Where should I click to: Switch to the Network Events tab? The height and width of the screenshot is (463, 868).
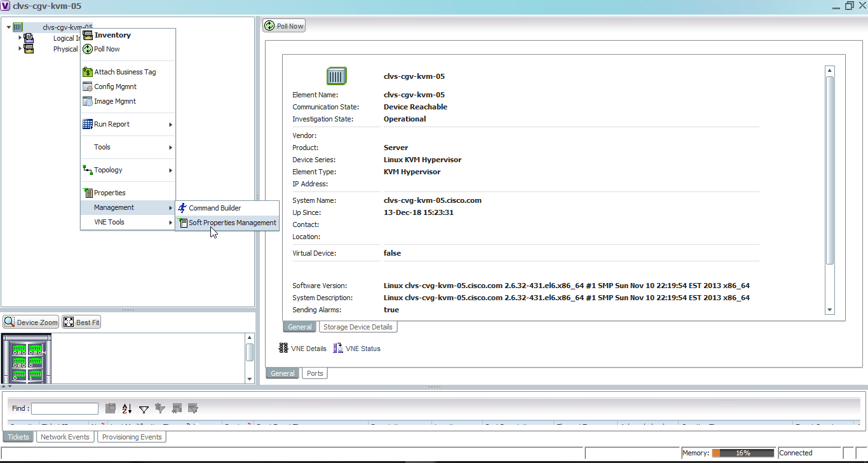(65, 436)
